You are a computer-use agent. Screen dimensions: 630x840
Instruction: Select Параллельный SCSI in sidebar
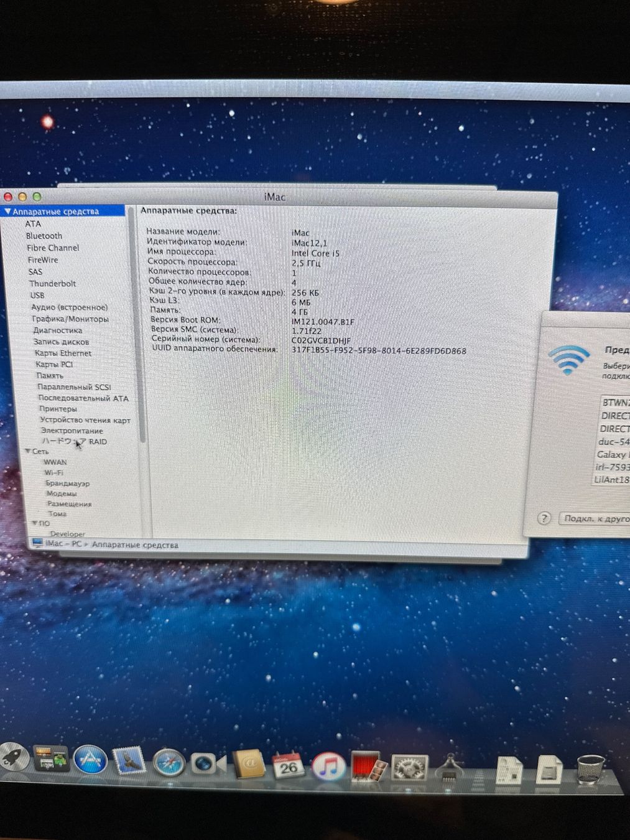[74, 386]
